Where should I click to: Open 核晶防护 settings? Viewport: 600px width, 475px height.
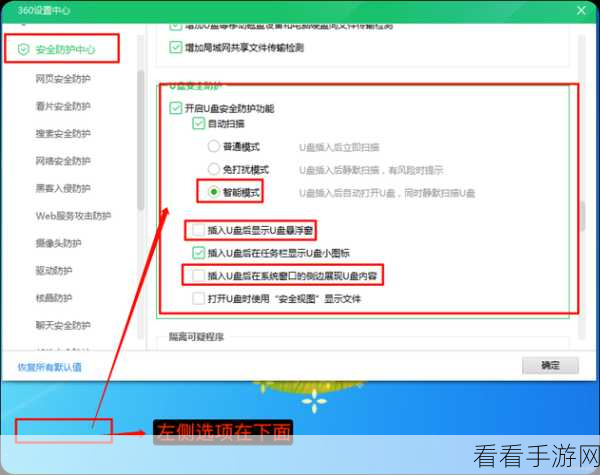coord(54,298)
